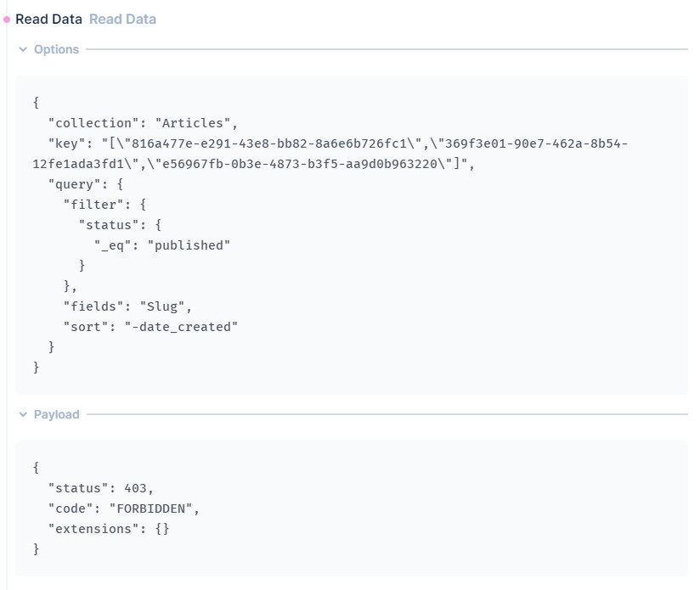Click the horizontal divider line after Options
700x590 pixels.
[x=387, y=49]
